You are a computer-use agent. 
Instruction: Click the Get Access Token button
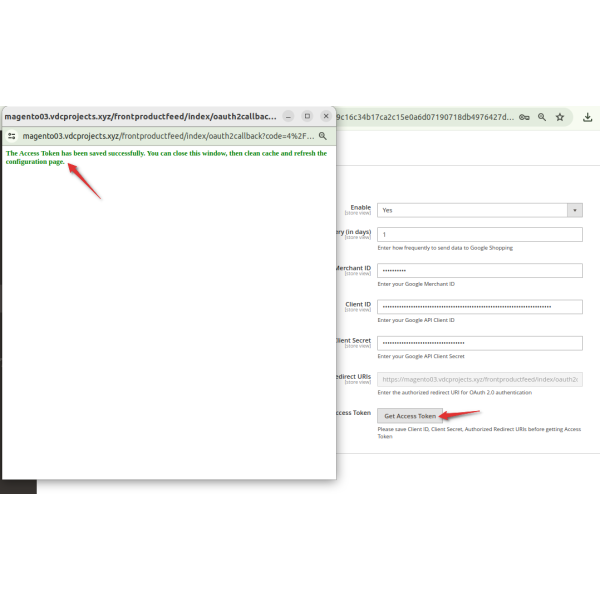pos(410,416)
